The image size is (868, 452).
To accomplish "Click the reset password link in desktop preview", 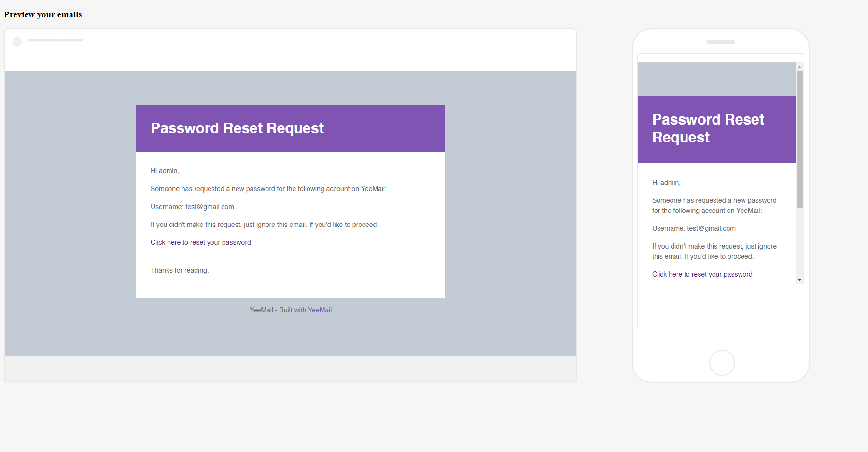I will pyautogui.click(x=201, y=242).
